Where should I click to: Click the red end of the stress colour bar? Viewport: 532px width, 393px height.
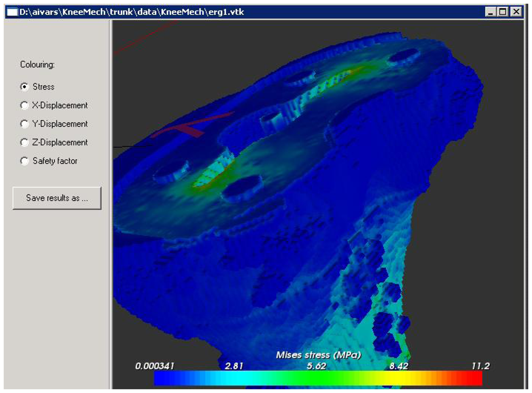[x=476, y=378]
